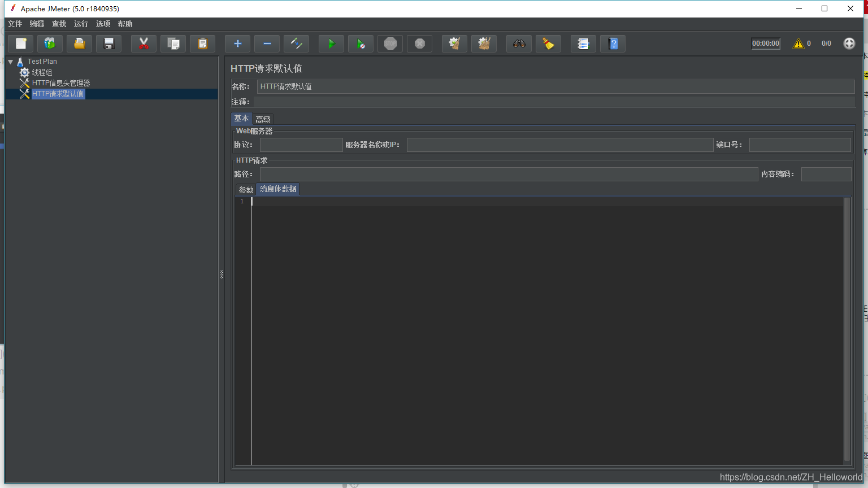Select the Test Plan tree item

42,62
